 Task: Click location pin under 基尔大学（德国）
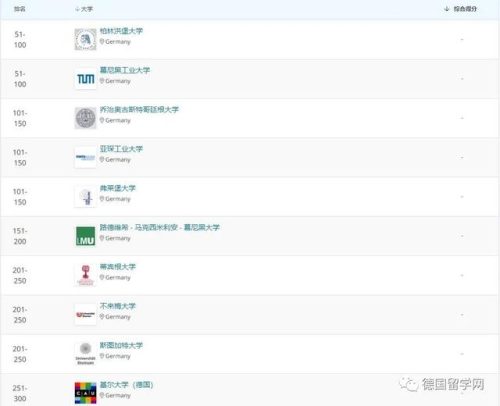coord(102,396)
